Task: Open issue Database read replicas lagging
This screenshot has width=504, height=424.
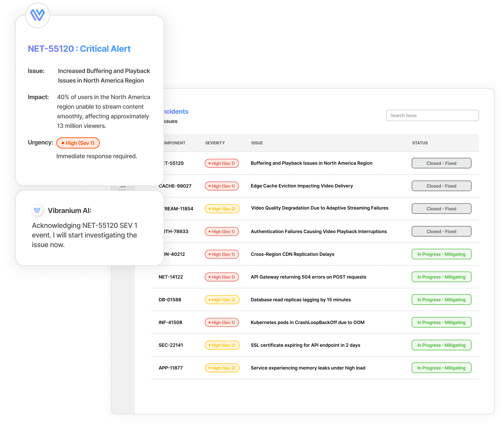Action: 301,299
